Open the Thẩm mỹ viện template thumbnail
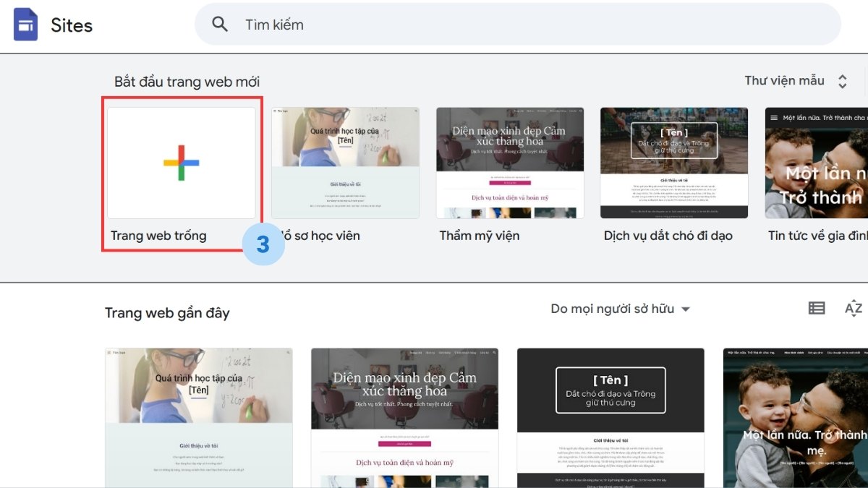This screenshot has width=868, height=488. tap(510, 163)
